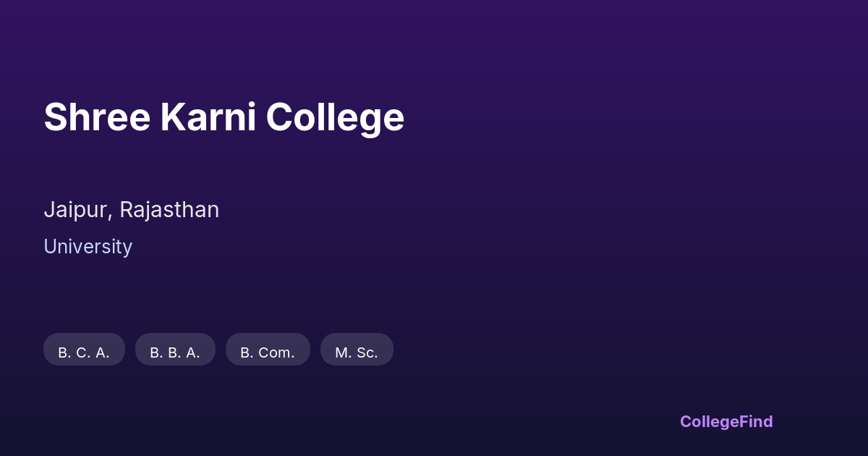
Task: Click the word Karni in the heading
Action: click(x=208, y=117)
